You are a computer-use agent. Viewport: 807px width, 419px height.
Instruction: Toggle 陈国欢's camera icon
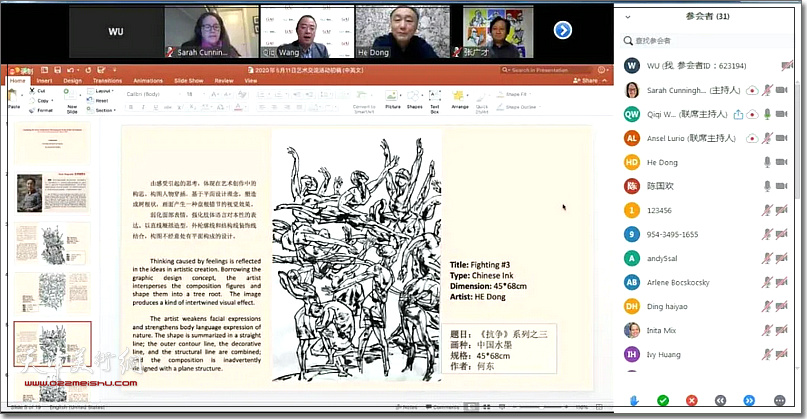tap(781, 186)
